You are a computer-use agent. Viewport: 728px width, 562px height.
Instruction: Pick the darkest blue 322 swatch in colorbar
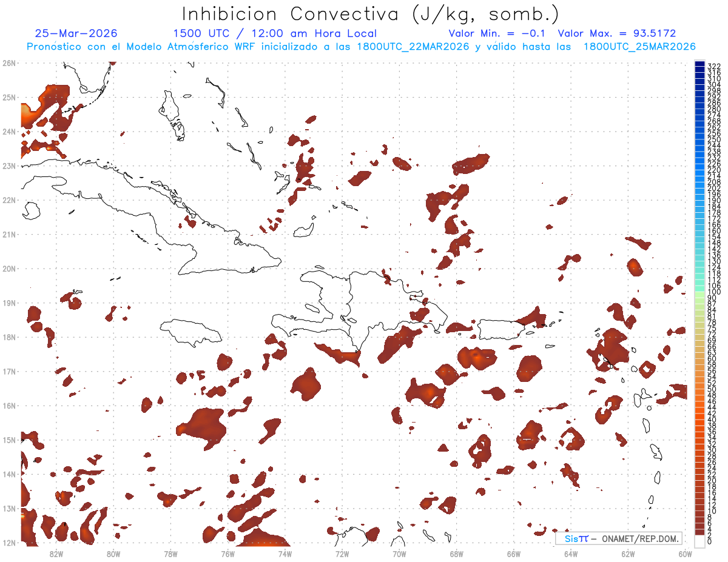(x=700, y=65)
